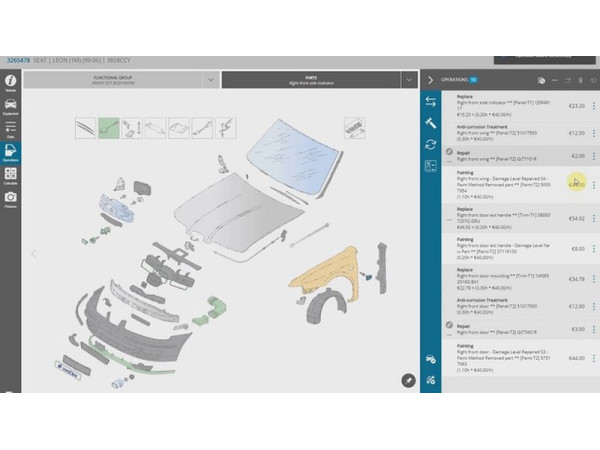Toggle the circle marker on Repair front wing row
This screenshot has height=450, width=600.
[x=450, y=153]
